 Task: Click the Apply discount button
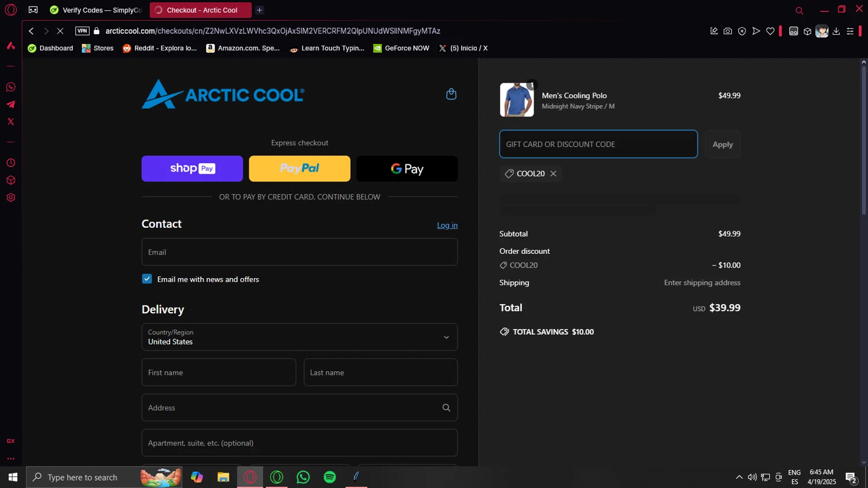pyautogui.click(x=723, y=144)
